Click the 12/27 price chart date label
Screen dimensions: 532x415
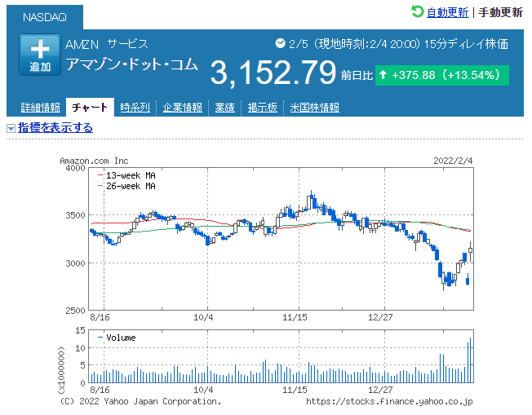[x=380, y=318]
